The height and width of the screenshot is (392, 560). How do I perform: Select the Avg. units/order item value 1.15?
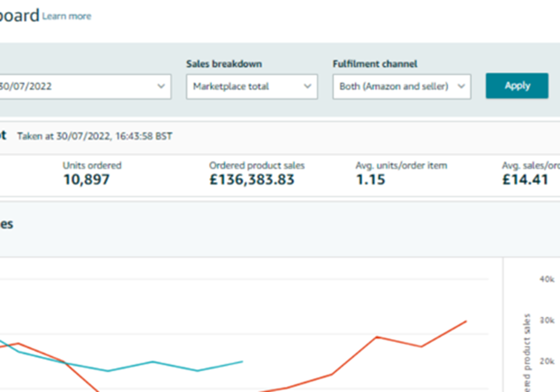[371, 179]
